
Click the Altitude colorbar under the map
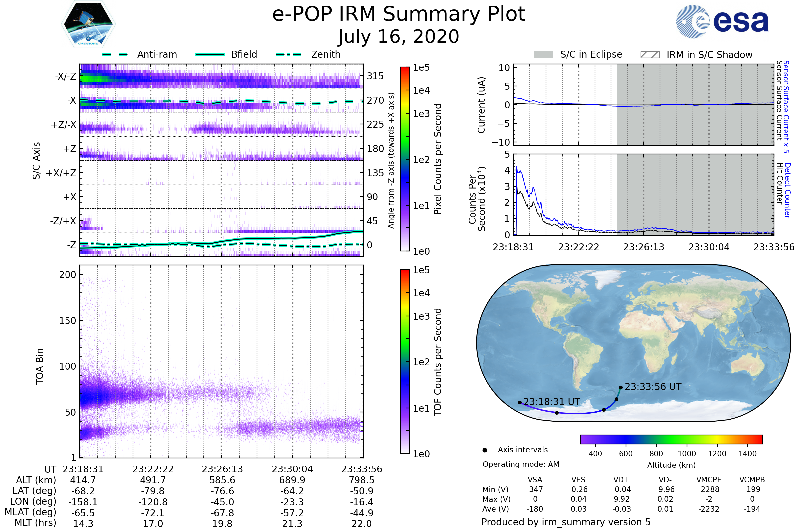(671, 439)
